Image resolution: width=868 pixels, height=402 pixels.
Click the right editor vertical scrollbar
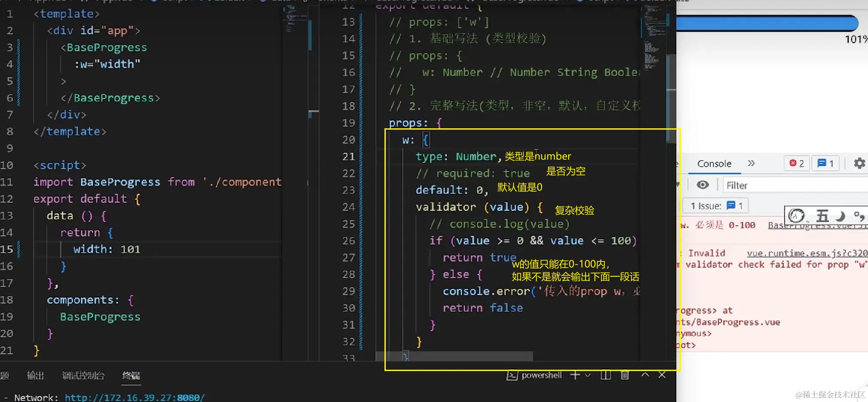[x=671, y=98]
